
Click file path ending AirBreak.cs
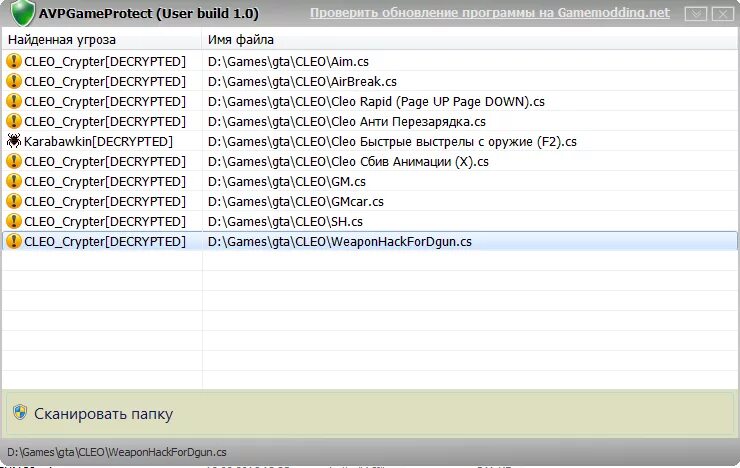pyautogui.click(x=302, y=82)
